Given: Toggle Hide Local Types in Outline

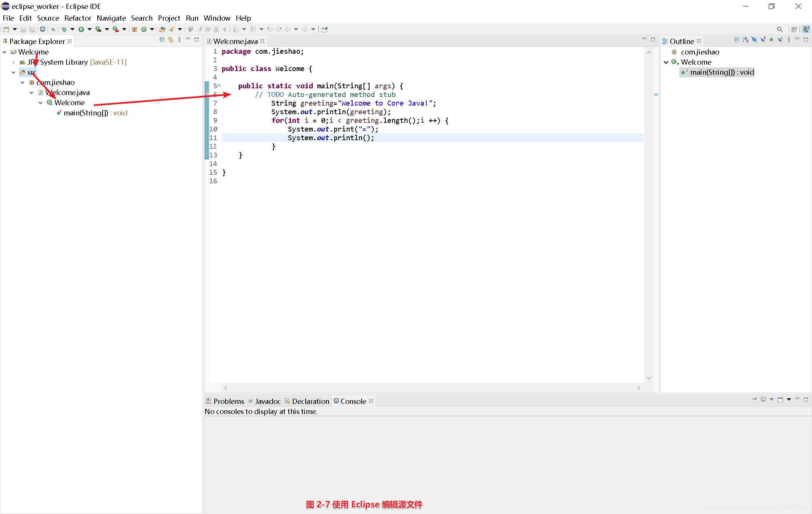Looking at the screenshot, I should coord(780,39).
